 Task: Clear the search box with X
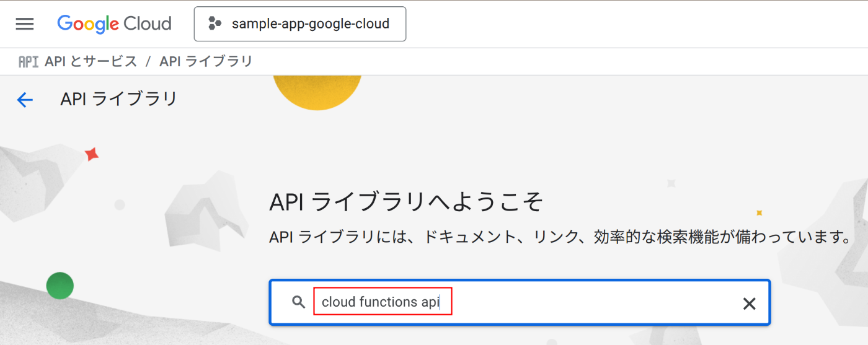pyautogui.click(x=749, y=303)
